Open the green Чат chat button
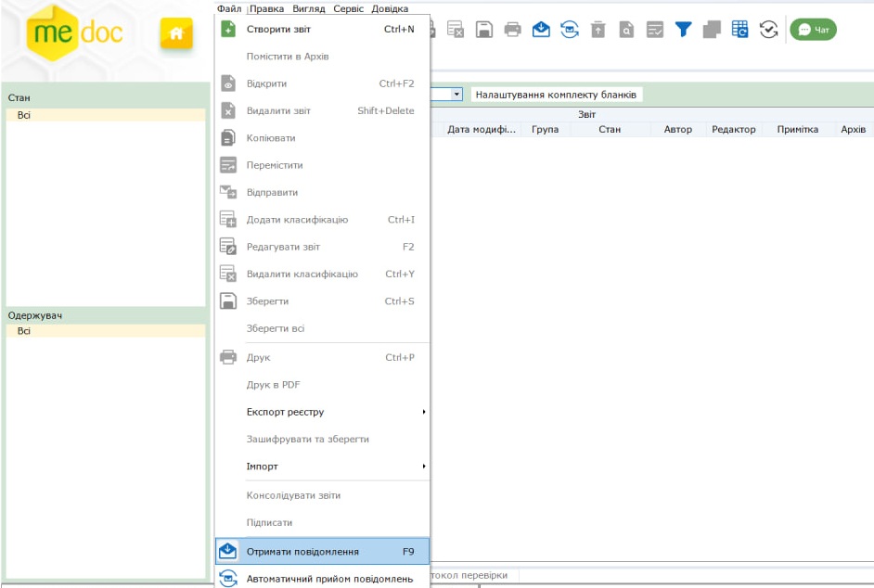 (x=813, y=30)
